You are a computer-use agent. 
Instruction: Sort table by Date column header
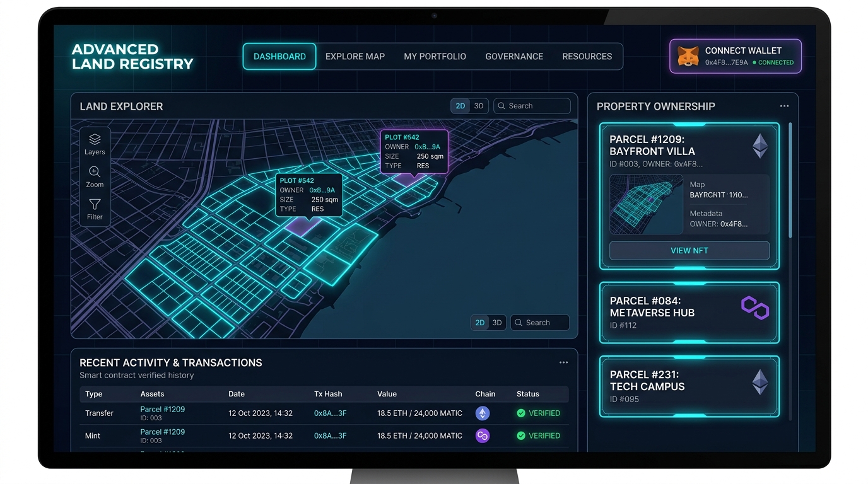(237, 394)
